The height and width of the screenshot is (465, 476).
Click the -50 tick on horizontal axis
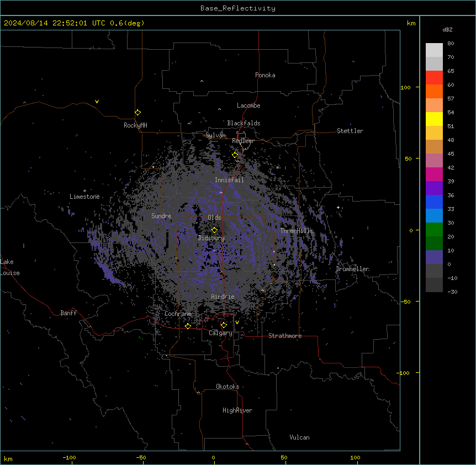point(141,457)
